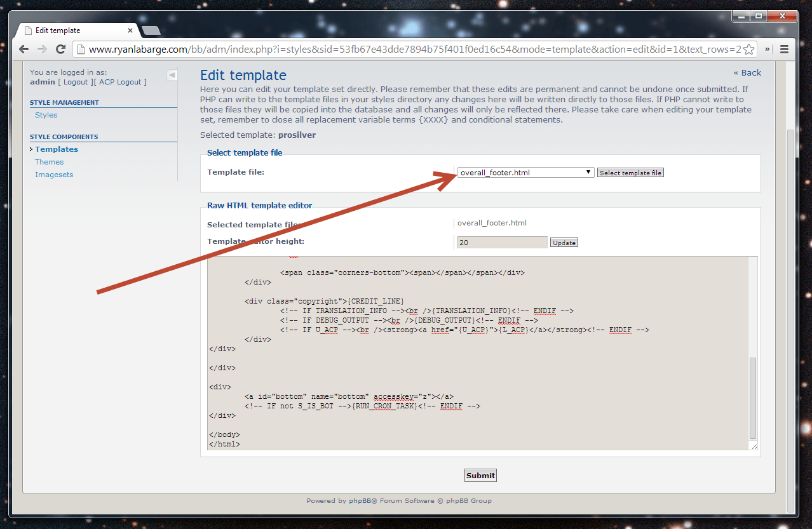Show hidden extensions via the double chevron
The image size is (812, 529).
[767, 49]
